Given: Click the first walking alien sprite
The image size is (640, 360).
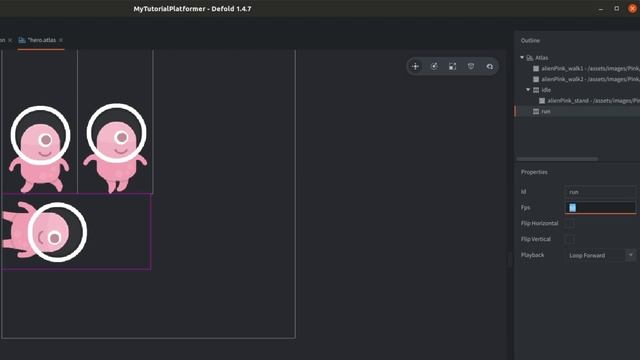Looking at the screenshot, I should coord(40,148).
